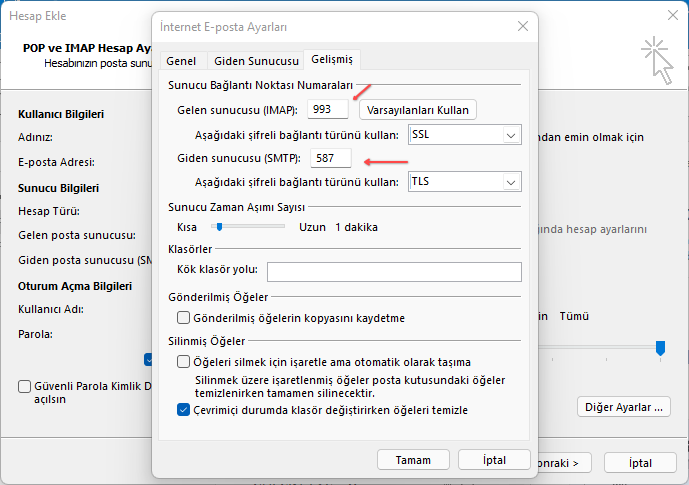Screen dimensions: 689x485
Task: Click the server timeout slider handle
Action: tap(217, 227)
